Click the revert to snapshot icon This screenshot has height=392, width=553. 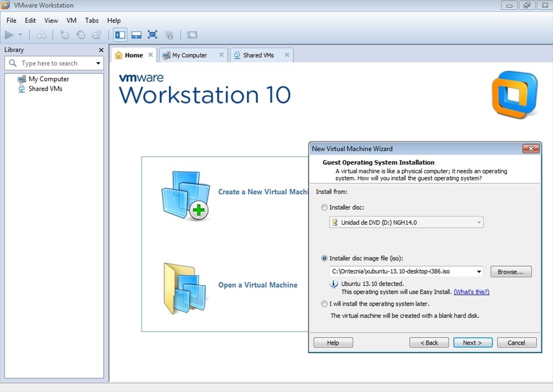click(81, 35)
